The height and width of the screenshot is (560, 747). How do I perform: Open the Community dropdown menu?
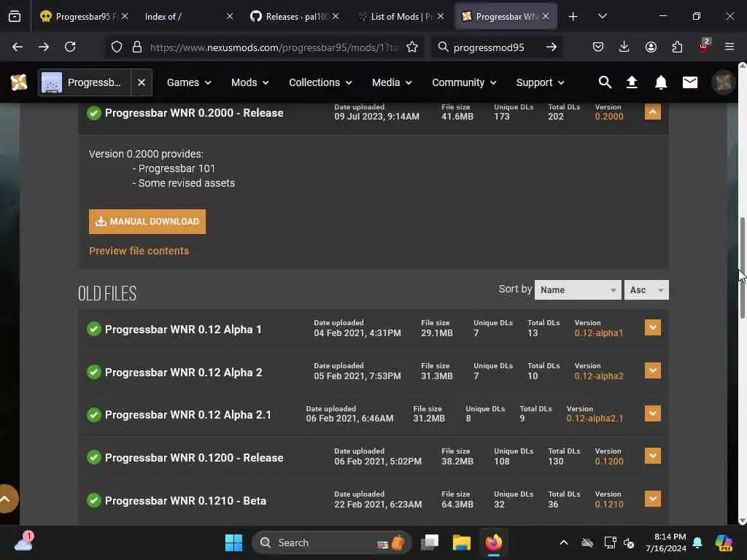(465, 82)
